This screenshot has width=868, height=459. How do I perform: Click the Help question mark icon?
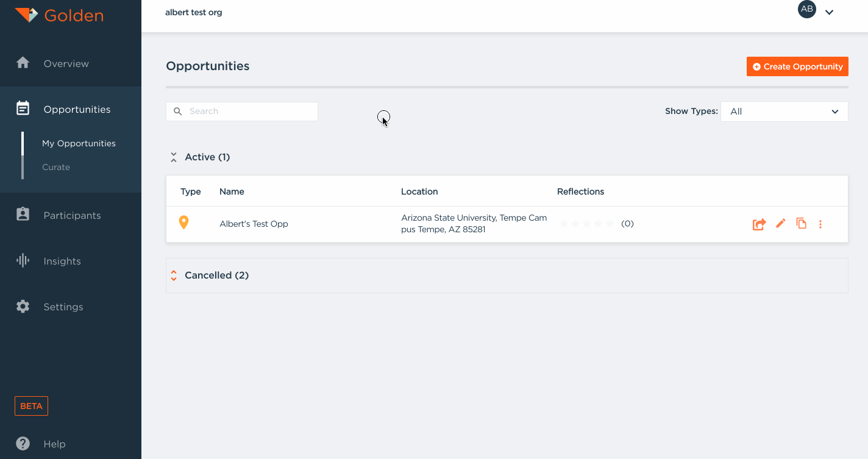(x=23, y=444)
